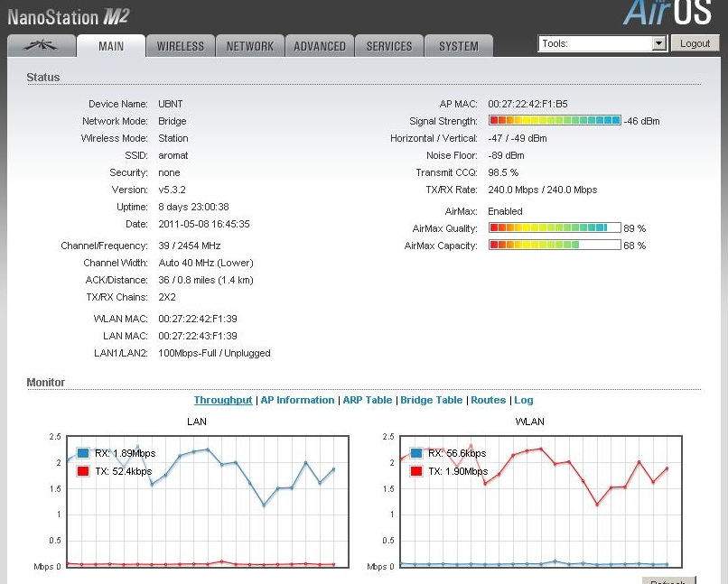Click the SSID value aromat

[173, 155]
